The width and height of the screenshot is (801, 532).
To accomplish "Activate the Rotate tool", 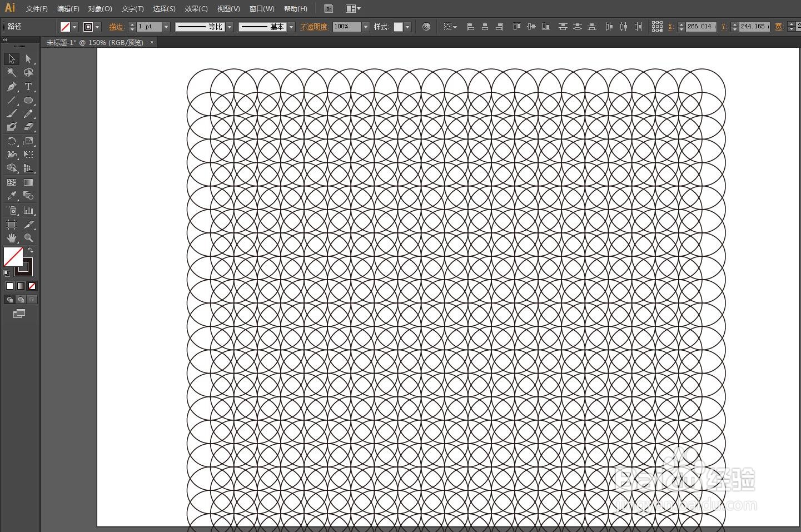I will pyautogui.click(x=12, y=141).
